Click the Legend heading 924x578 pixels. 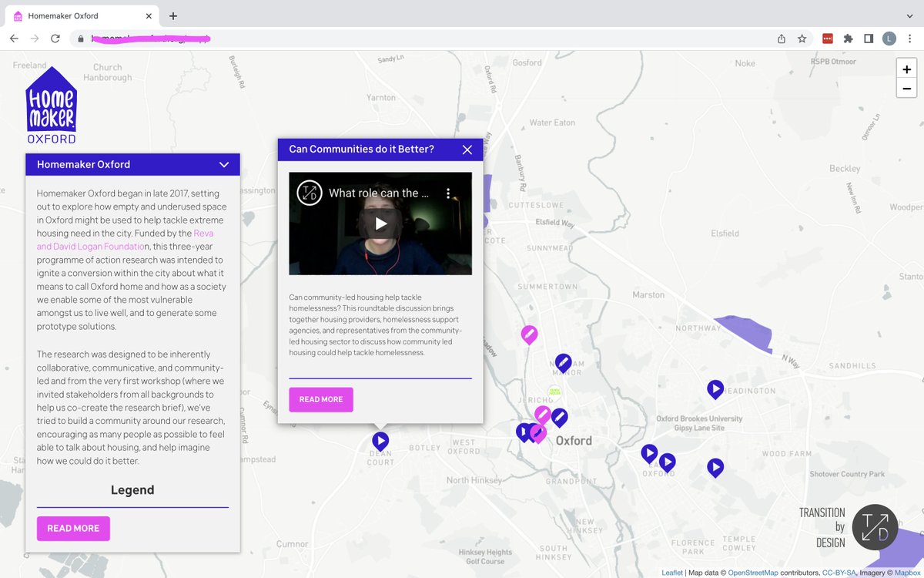[132, 490]
